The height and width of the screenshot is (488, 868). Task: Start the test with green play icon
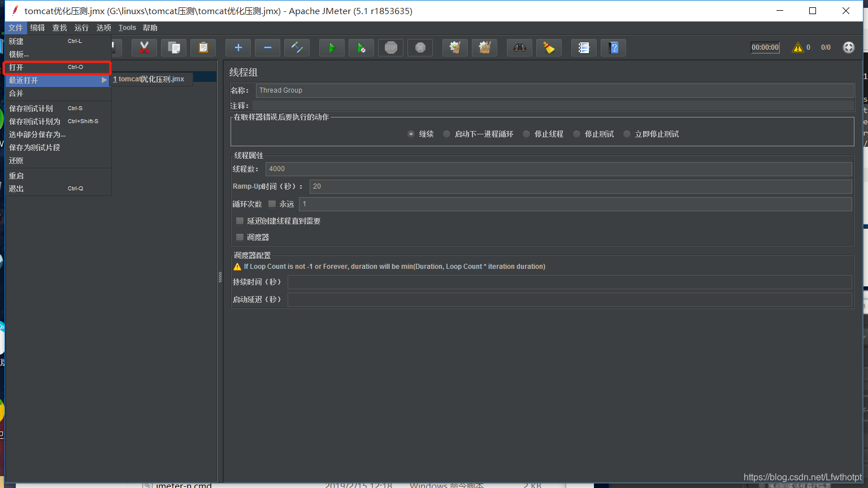point(332,48)
